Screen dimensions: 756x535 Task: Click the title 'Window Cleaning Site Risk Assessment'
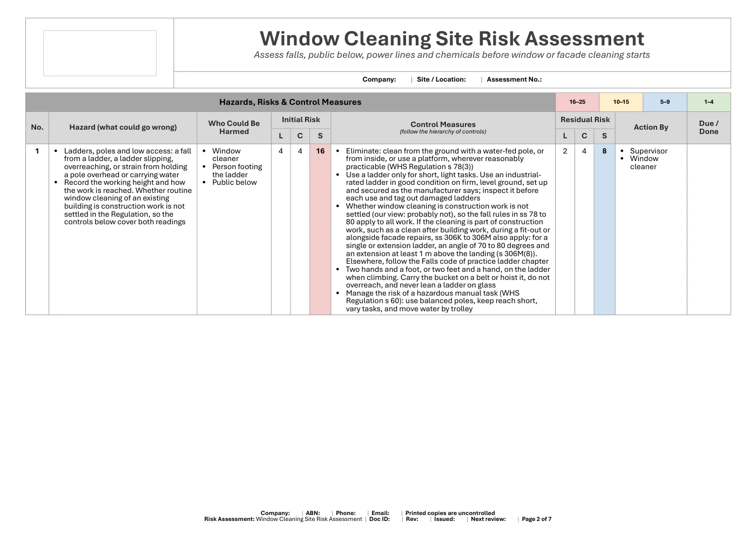coord(452,38)
